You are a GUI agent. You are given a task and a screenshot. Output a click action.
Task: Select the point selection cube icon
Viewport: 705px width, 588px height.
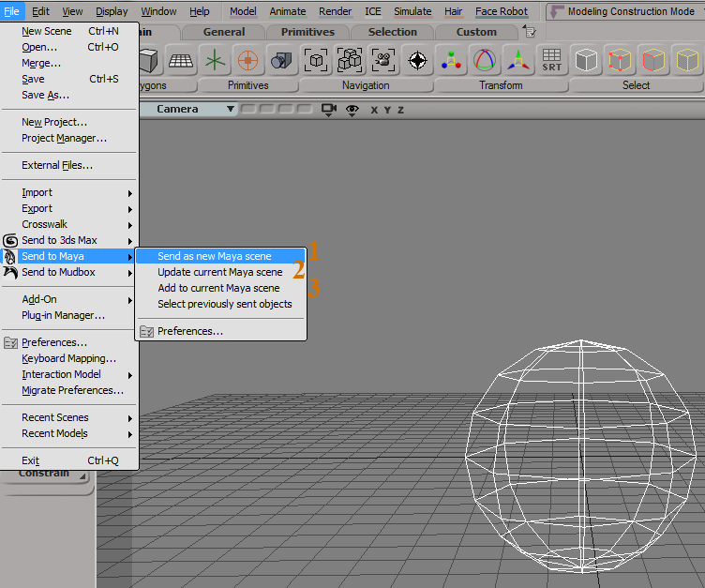[620, 60]
